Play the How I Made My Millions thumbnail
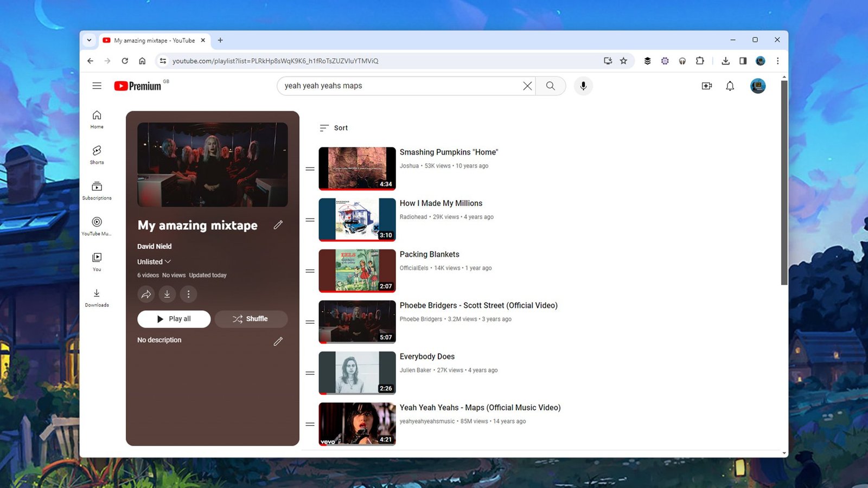868x488 pixels. (x=357, y=220)
